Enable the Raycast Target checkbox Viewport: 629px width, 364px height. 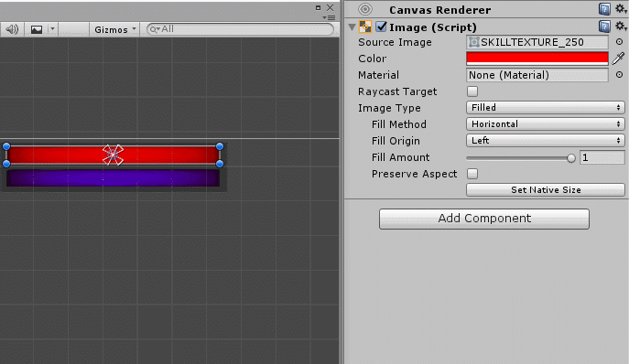click(472, 91)
